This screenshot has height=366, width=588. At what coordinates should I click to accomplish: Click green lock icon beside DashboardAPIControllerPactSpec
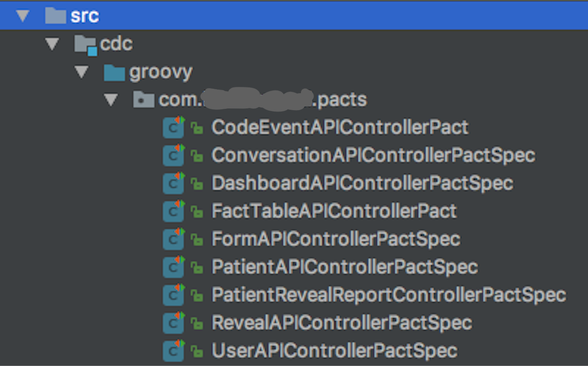[197, 184]
